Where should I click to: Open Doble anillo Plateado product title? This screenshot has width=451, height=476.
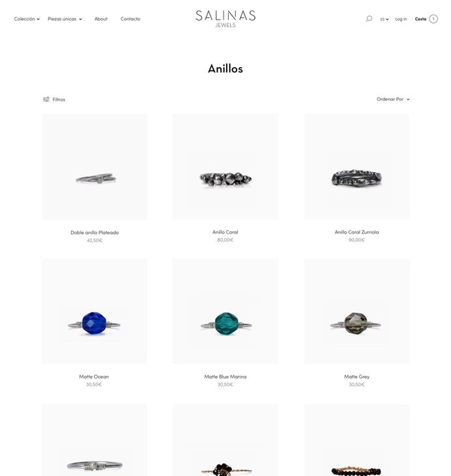[95, 232]
